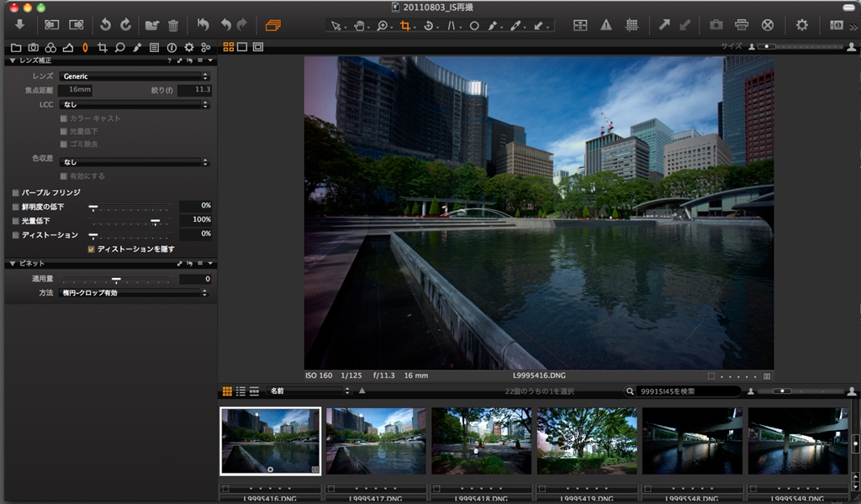This screenshot has width=861, height=504.
Task: Collapse the ビネット panel section
Action: pyautogui.click(x=13, y=264)
